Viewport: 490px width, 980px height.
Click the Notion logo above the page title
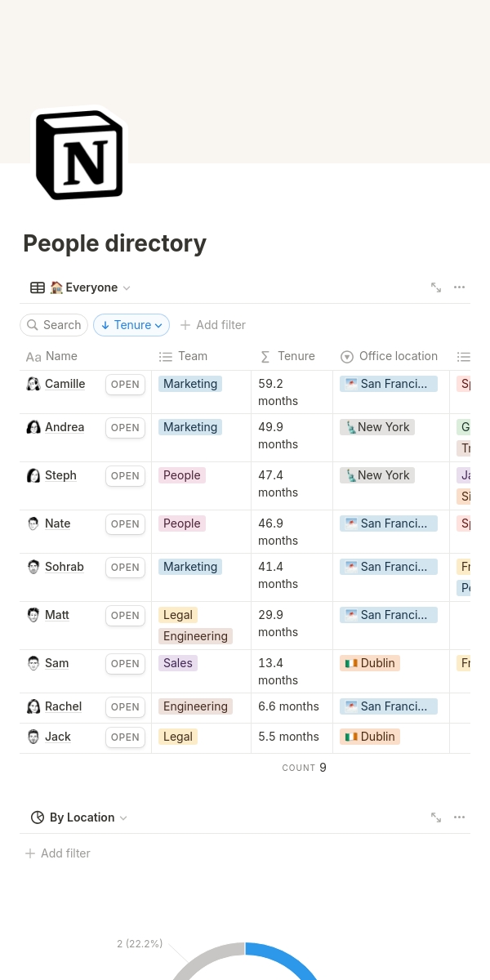[78, 154]
